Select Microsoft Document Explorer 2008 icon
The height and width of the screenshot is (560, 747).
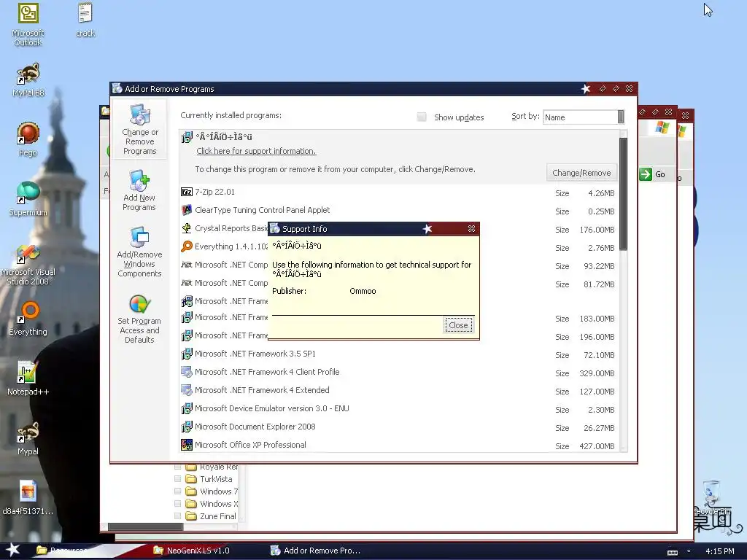coord(187,427)
